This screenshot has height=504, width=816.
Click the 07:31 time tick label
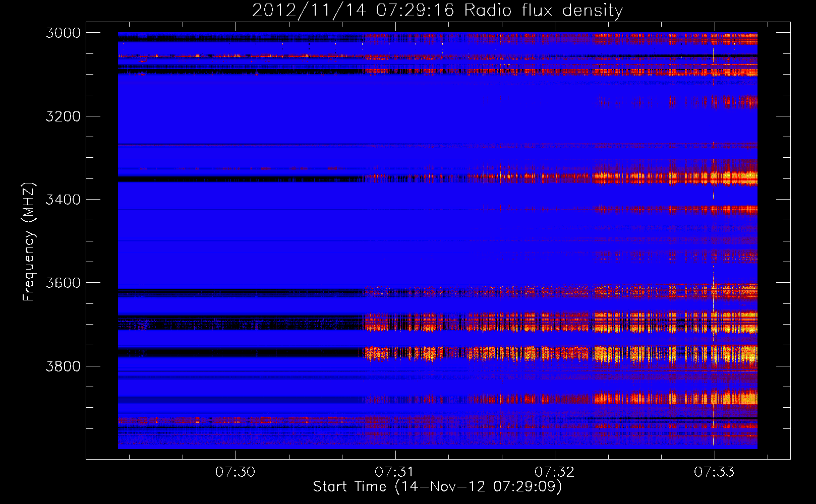click(395, 472)
